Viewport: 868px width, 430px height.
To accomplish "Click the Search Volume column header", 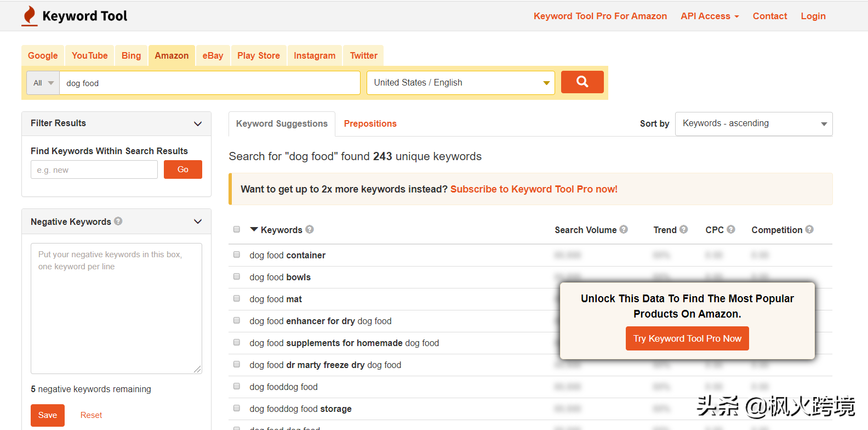I will (586, 230).
